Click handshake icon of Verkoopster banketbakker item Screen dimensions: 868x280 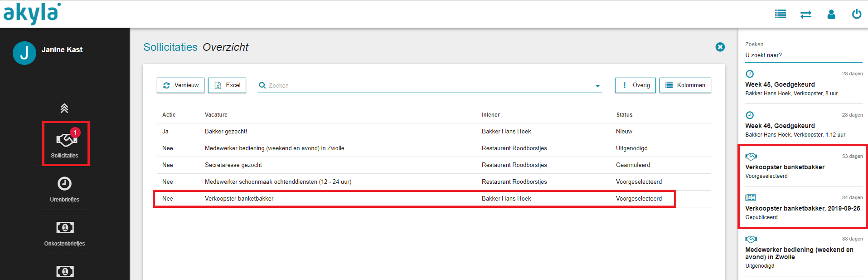(x=751, y=157)
